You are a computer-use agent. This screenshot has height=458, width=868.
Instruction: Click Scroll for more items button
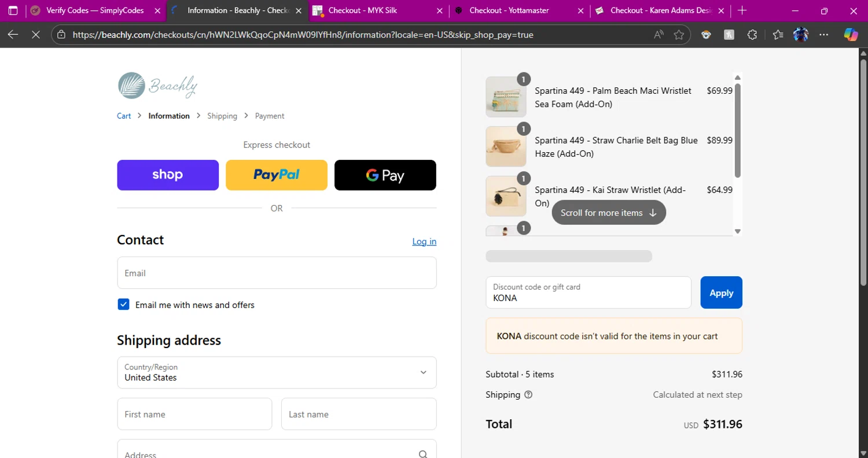tap(609, 212)
